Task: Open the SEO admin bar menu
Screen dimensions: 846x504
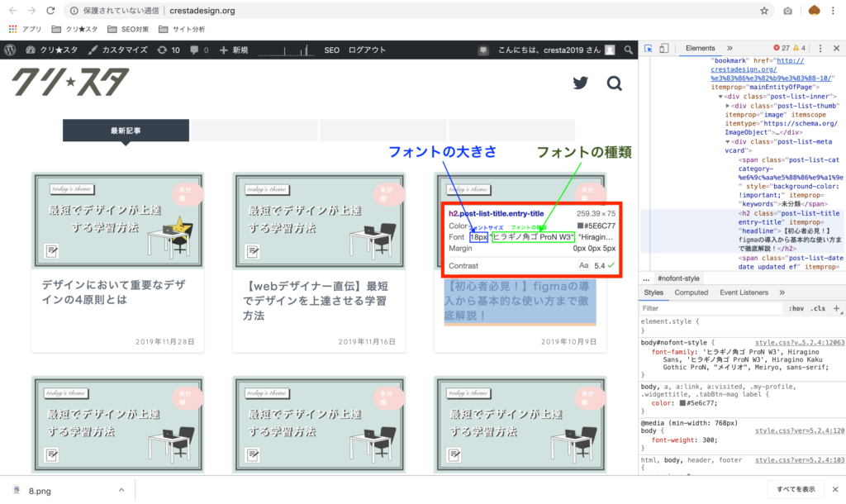Action: pos(332,50)
